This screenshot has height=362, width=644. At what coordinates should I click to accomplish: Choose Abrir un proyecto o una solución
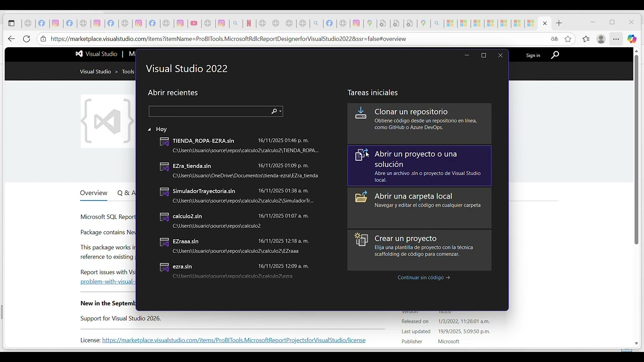pos(419,166)
